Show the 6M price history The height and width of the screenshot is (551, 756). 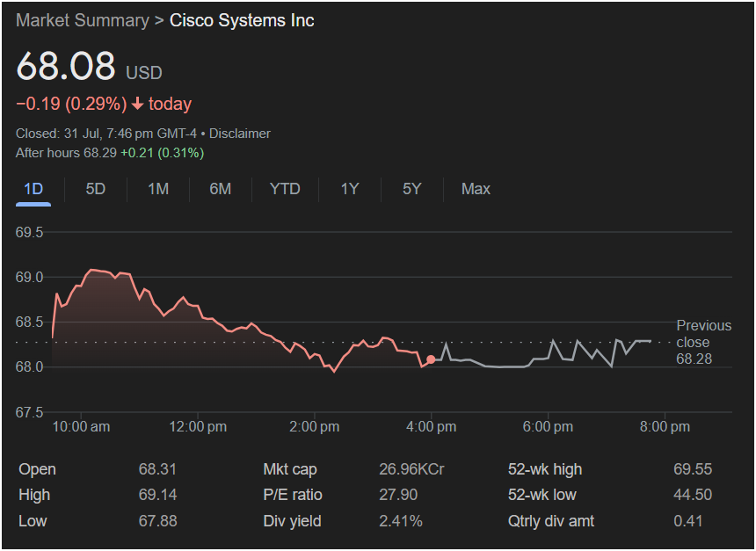221,189
